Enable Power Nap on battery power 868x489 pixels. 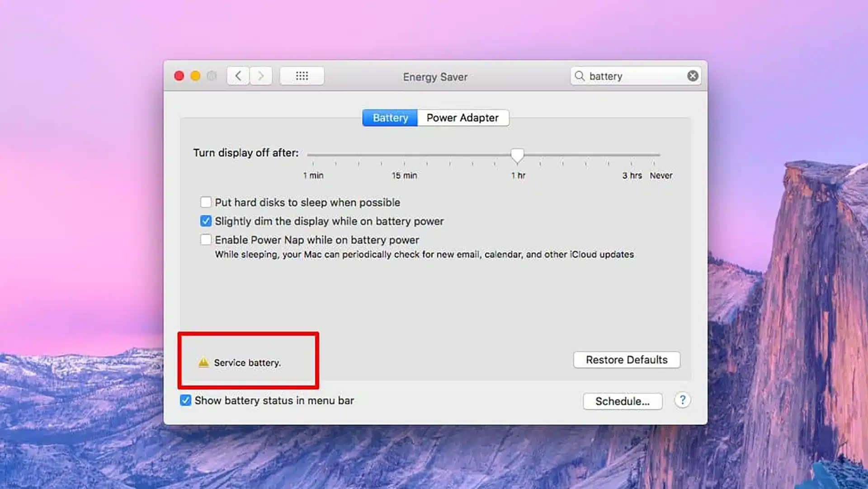[x=206, y=240]
